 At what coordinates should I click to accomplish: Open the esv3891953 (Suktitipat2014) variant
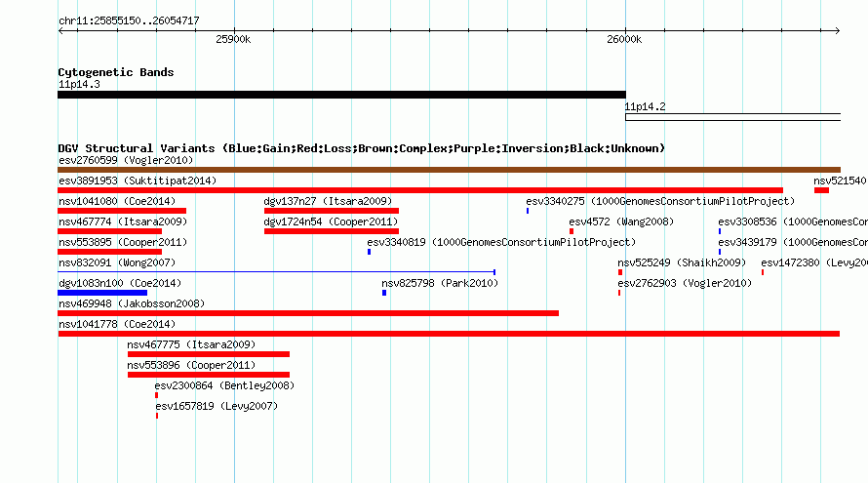(x=138, y=181)
